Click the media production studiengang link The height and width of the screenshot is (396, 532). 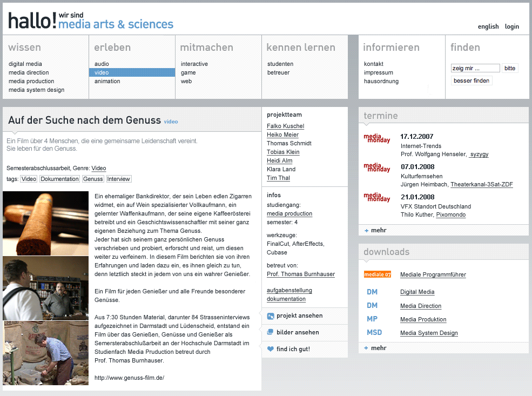pos(289,213)
